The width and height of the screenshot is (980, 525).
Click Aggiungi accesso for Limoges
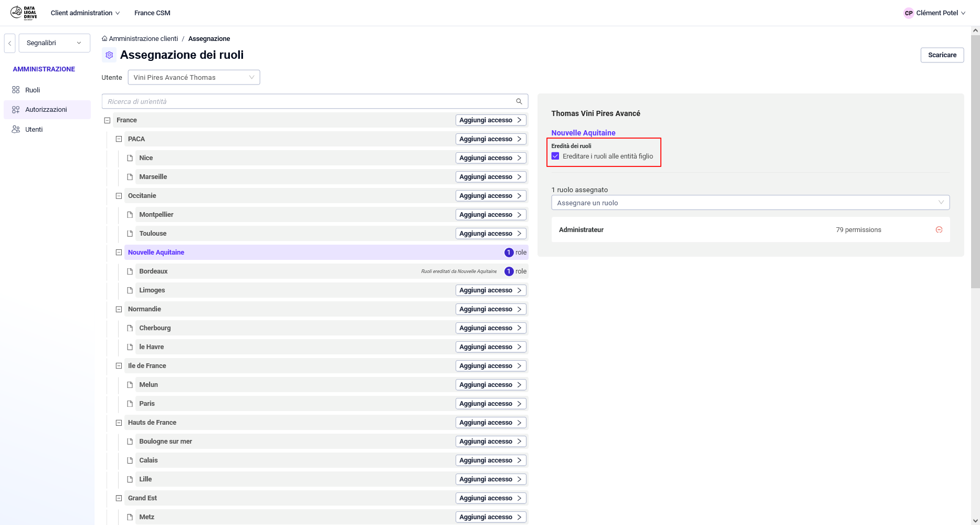pos(491,290)
